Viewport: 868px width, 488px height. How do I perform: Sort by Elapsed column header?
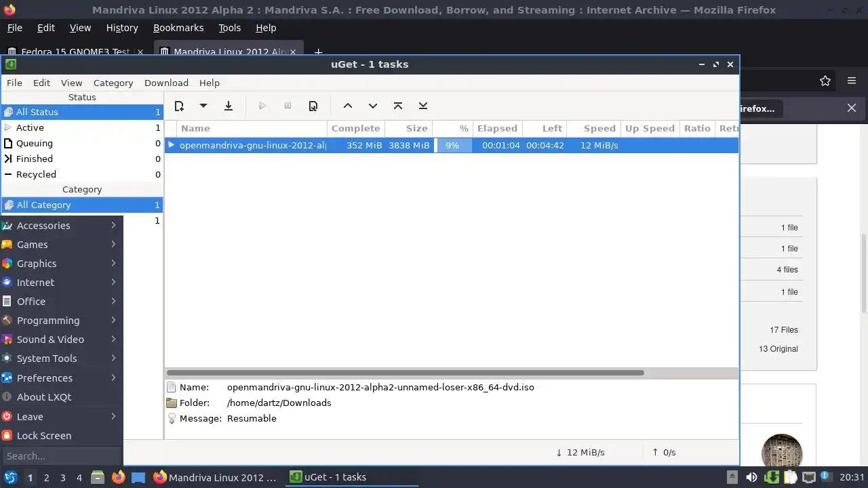(x=497, y=128)
